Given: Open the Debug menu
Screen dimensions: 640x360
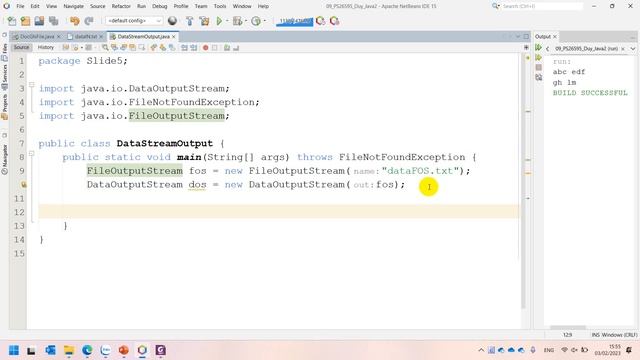Looking at the screenshot, I should pos(160,6).
